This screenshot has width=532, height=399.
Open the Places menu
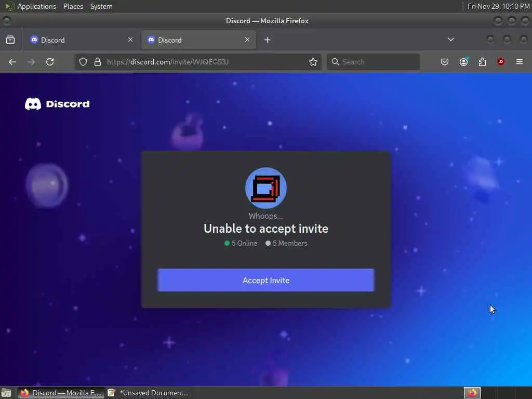pos(73,6)
